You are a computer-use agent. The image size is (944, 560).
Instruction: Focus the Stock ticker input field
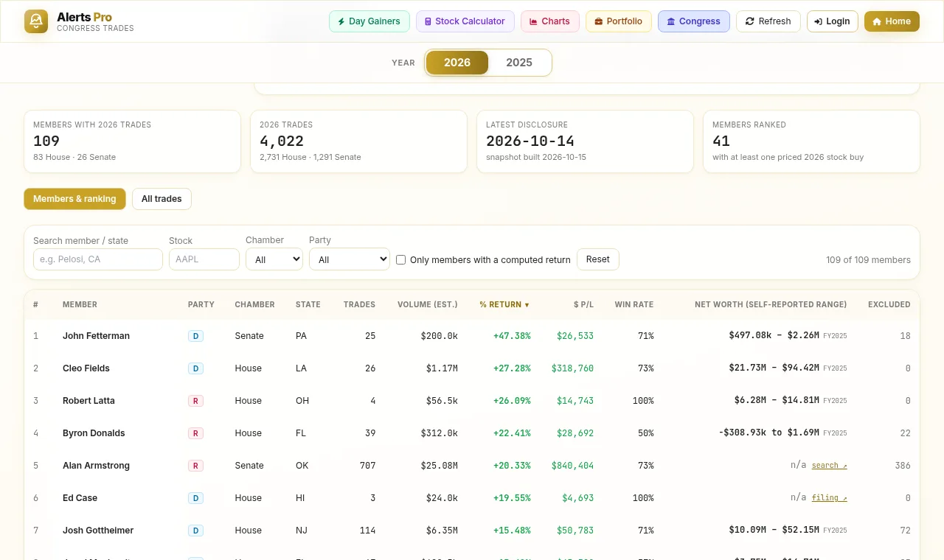point(204,259)
